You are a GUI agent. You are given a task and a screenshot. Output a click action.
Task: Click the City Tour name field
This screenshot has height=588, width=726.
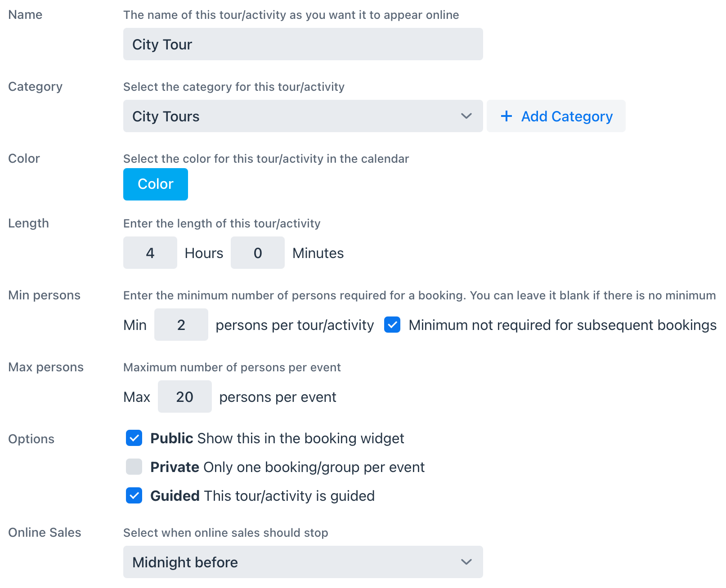point(303,44)
